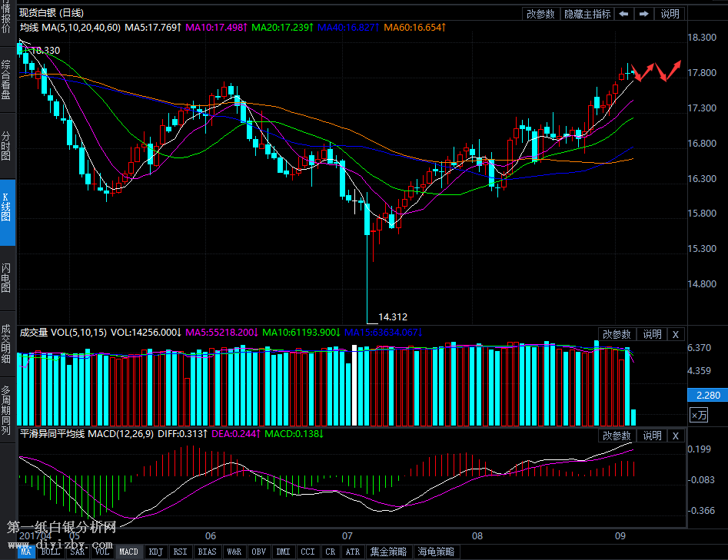Screen dimensions: 728x560
Task: Click the left arrow to scroll chart back
Action: 623,14
